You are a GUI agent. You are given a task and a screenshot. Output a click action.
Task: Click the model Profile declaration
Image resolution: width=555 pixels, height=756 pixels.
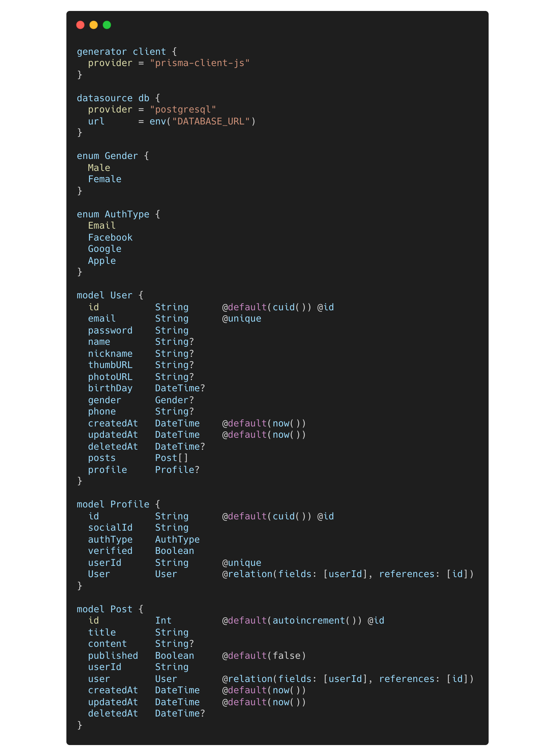[x=113, y=504]
